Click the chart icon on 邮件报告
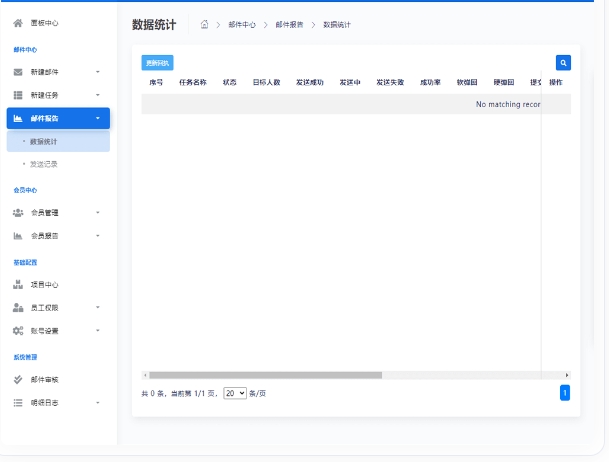The width and height of the screenshot is (609, 462). point(18,118)
